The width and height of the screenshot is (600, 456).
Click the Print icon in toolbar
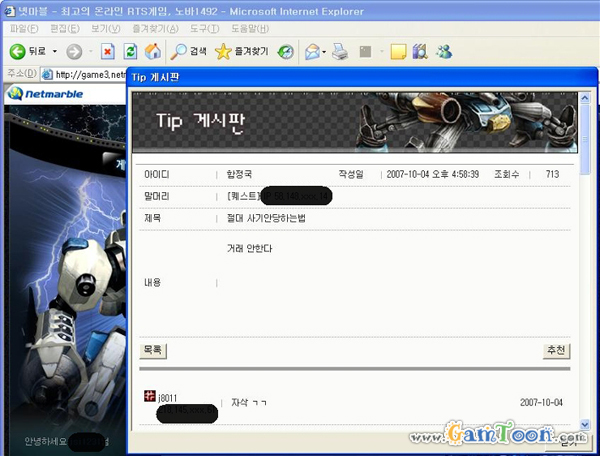(x=340, y=51)
